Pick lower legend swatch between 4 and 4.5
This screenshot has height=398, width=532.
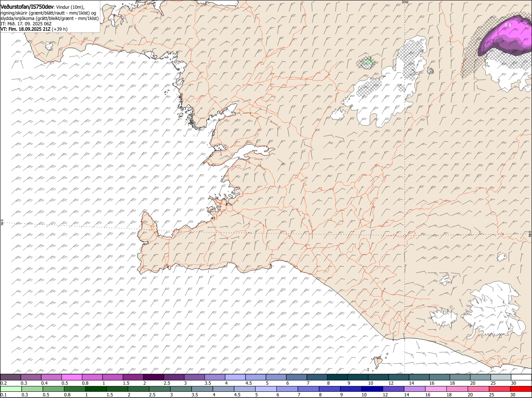coord(224,389)
